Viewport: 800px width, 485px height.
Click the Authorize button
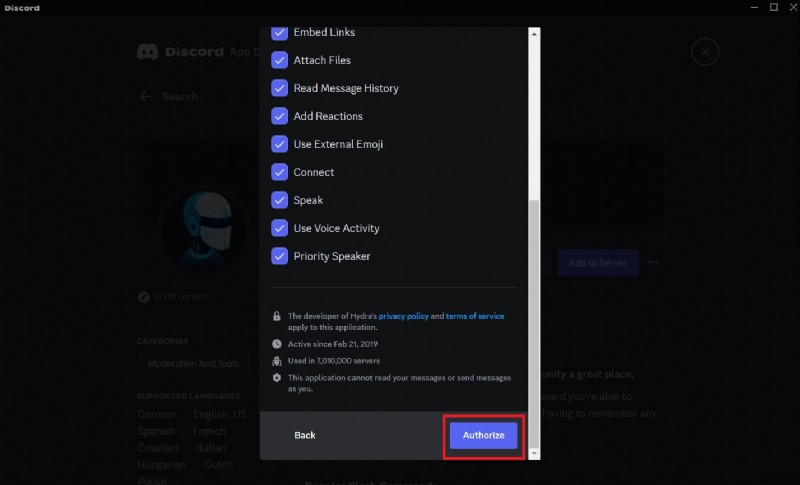pos(483,436)
